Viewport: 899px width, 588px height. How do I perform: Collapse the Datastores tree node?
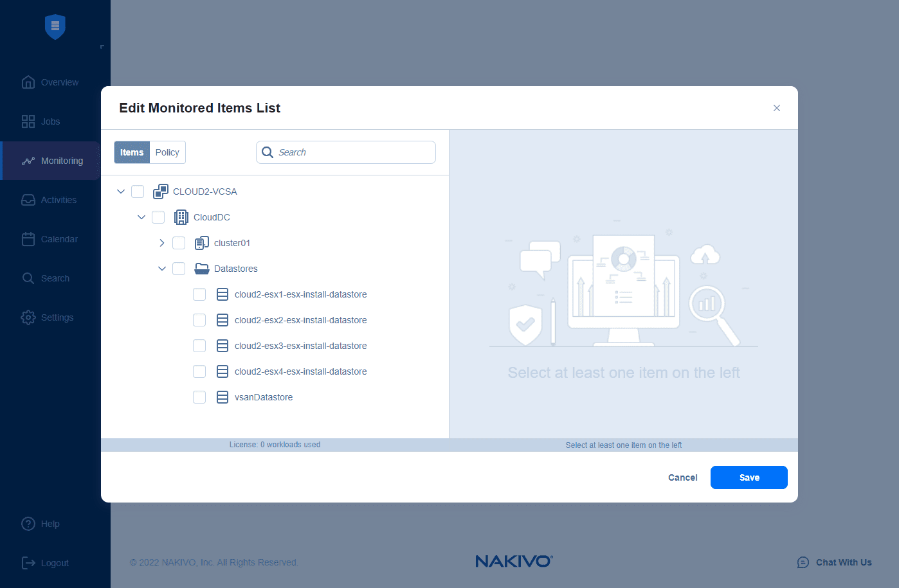click(x=162, y=269)
